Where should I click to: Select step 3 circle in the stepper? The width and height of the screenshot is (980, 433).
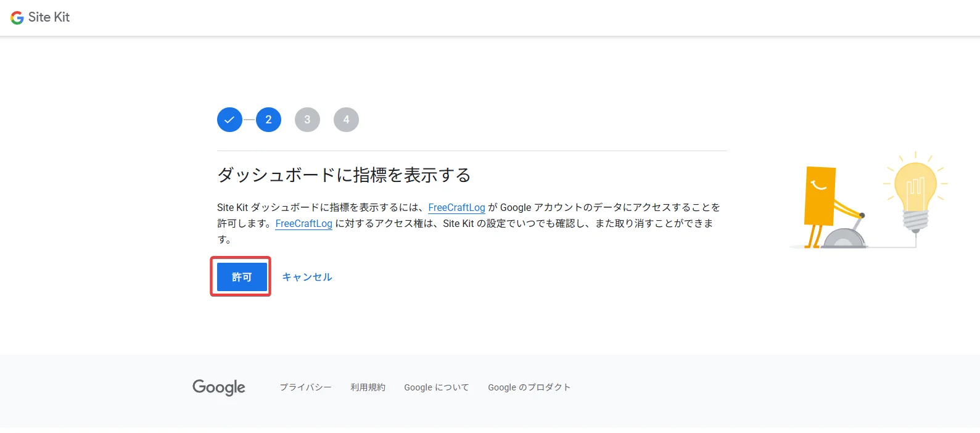coord(307,120)
